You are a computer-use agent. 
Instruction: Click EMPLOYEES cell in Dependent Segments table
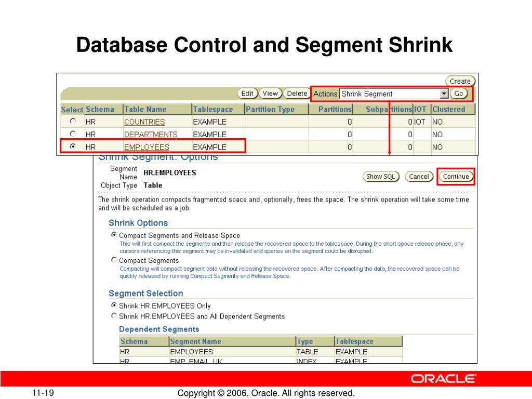191,352
